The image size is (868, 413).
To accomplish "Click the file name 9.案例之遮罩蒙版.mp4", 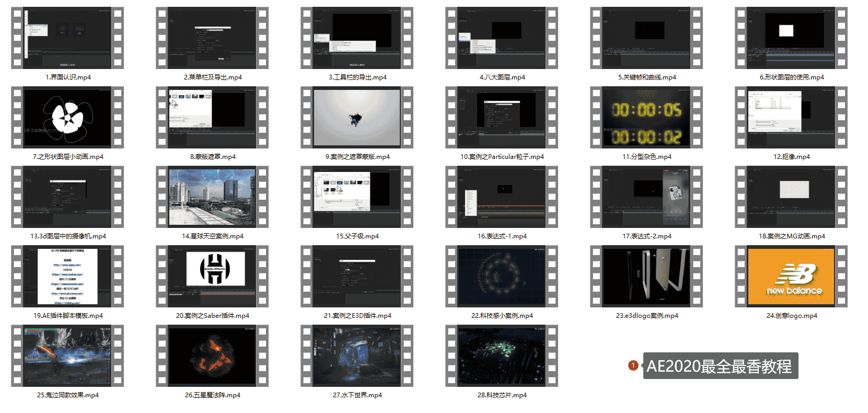I will point(357,157).
